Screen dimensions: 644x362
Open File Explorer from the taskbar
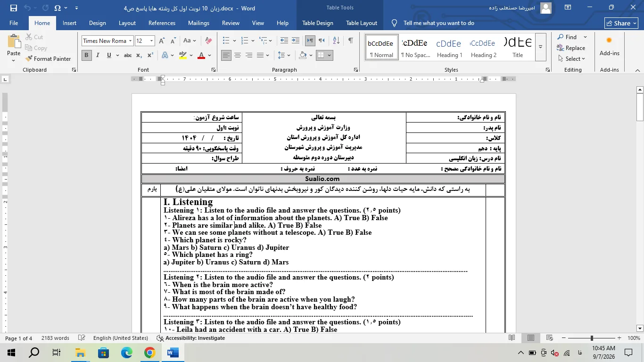tap(80, 353)
